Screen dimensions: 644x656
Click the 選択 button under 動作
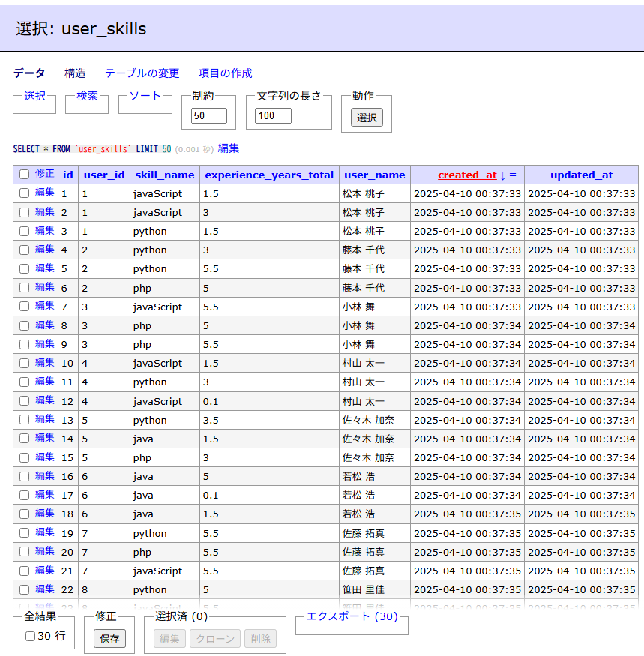coord(367,118)
